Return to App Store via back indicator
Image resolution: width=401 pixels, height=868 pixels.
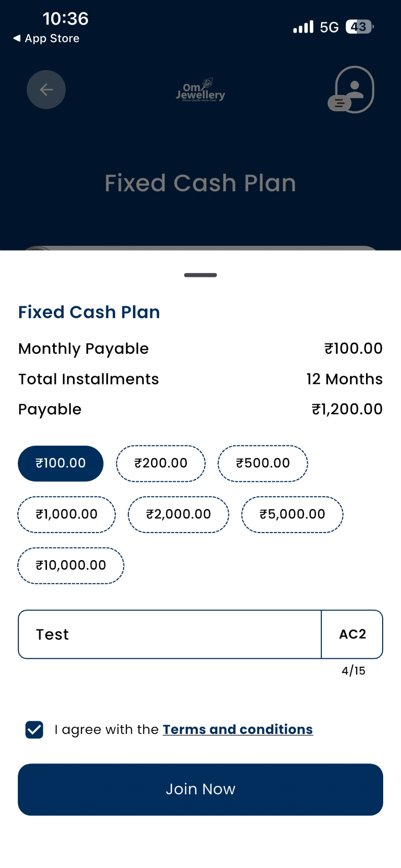pos(46,38)
